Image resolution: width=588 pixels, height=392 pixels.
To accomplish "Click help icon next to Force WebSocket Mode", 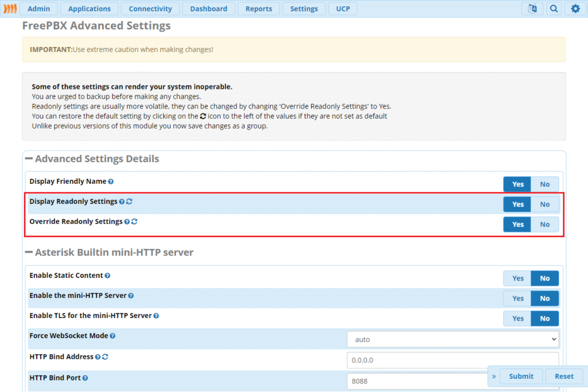I will click(x=113, y=336).
